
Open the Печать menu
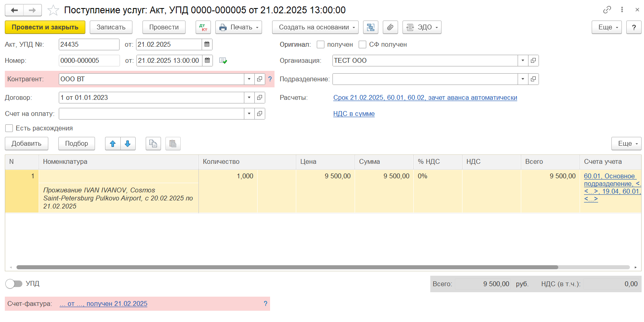pos(239,27)
